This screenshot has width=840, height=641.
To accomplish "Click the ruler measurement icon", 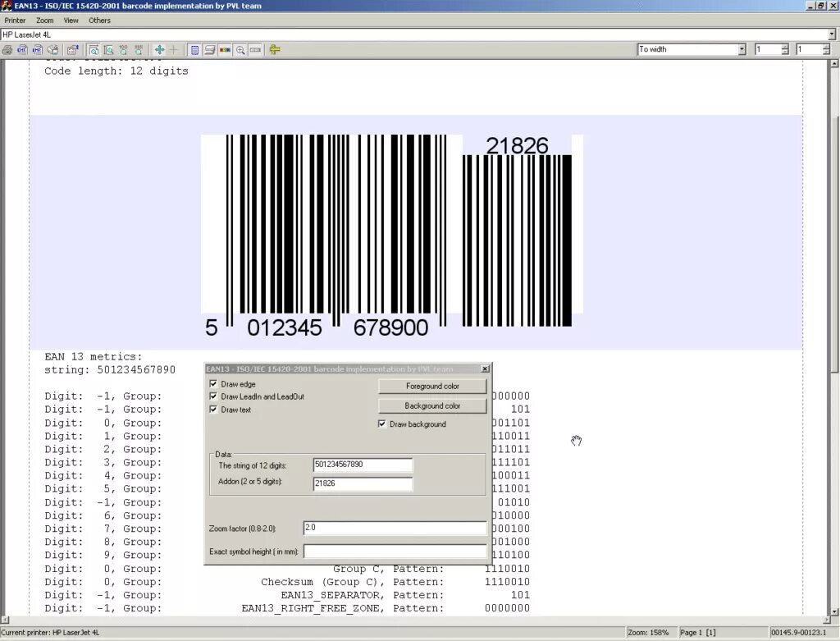I will click(255, 50).
